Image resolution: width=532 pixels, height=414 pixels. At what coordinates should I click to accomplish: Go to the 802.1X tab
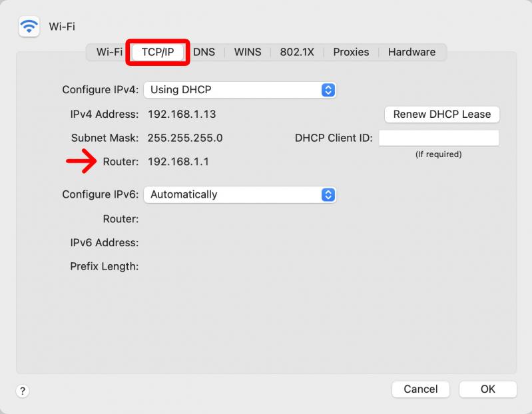pyautogui.click(x=297, y=52)
